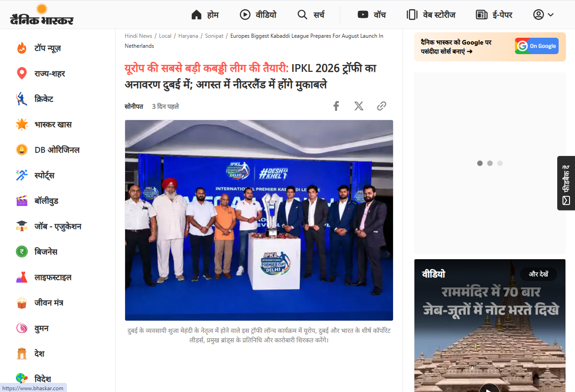Click the web stories icon next to वेब स्टोरीज
Viewport: 575px width, 392px height.
pyautogui.click(x=412, y=15)
